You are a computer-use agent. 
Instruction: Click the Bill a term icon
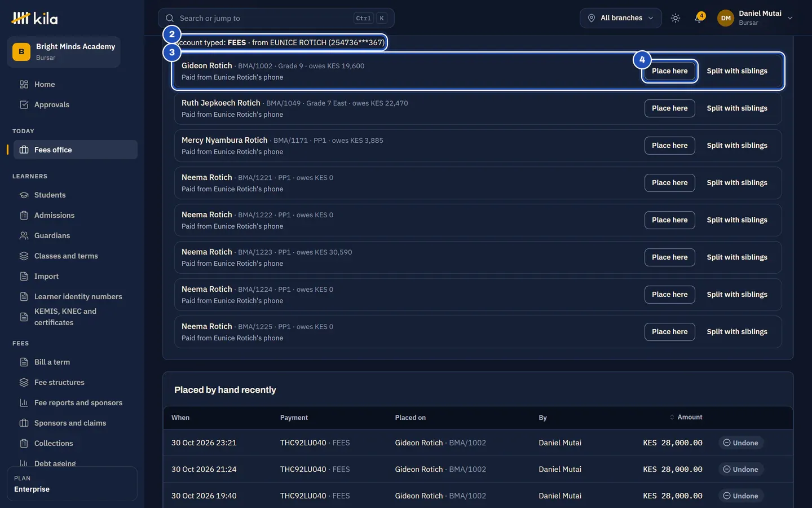click(24, 362)
